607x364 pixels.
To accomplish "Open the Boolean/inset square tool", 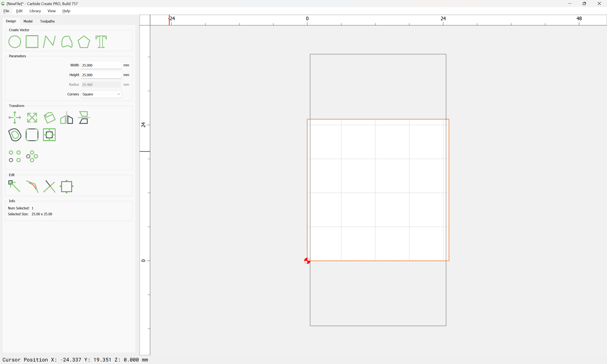I will (49, 135).
